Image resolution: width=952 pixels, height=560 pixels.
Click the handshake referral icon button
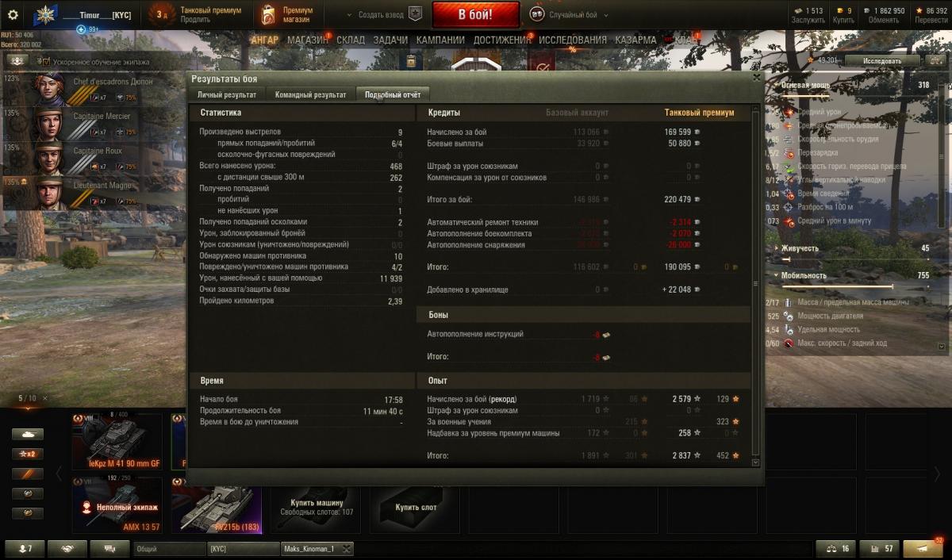67,548
